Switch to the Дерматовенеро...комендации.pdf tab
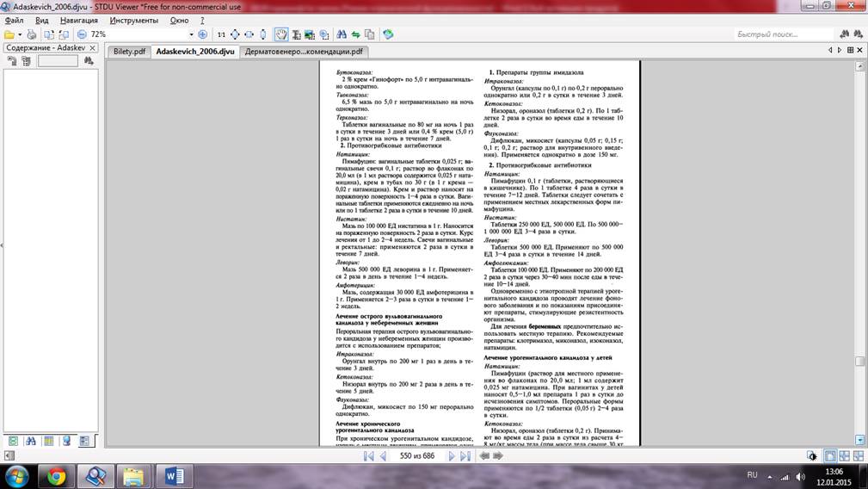The width and height of the screenshot is (868, 489). 304,52
